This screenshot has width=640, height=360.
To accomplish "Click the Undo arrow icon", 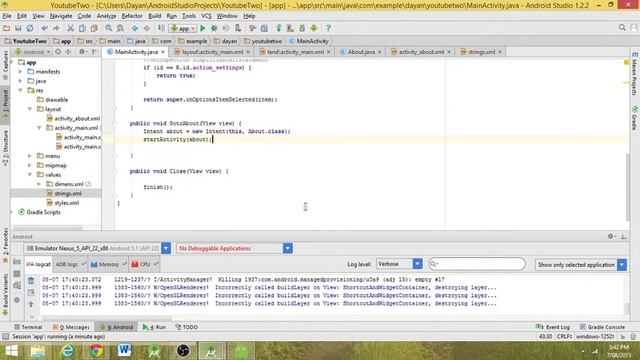I will pyautogui.click(x=44, y=28).
